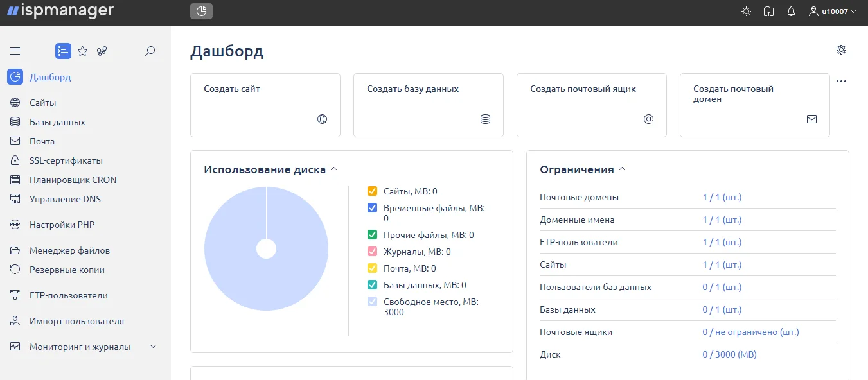This screenshot has width=868, height=380.
Task: Open SSL-сертификаты in the sidebar
Action: pos(66,160)
